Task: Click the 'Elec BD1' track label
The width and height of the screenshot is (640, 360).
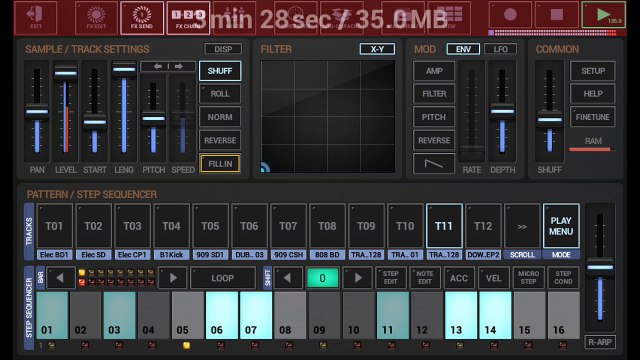Action: pyautogui.click(x=54, y=255)
